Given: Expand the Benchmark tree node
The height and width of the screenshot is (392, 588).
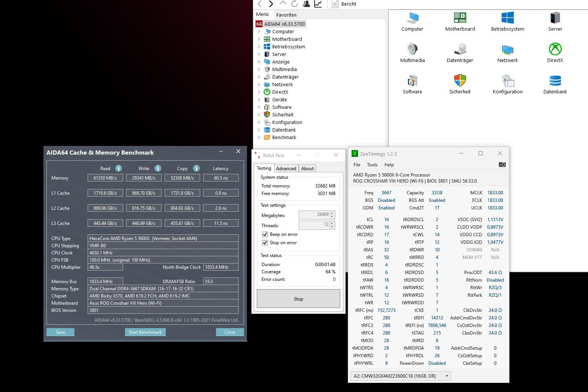Looking at the screenshot, I should point(259,137).
